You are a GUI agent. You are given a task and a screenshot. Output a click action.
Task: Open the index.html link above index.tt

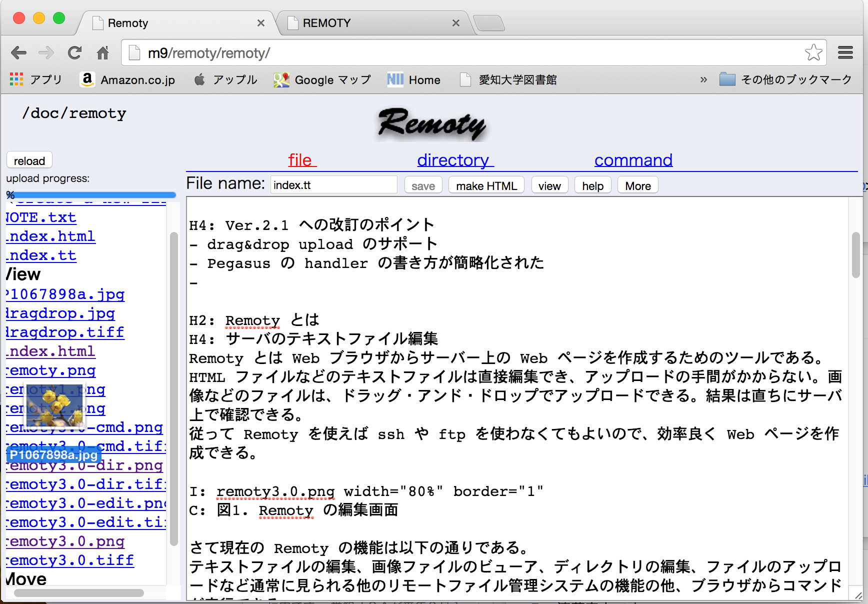50,236
